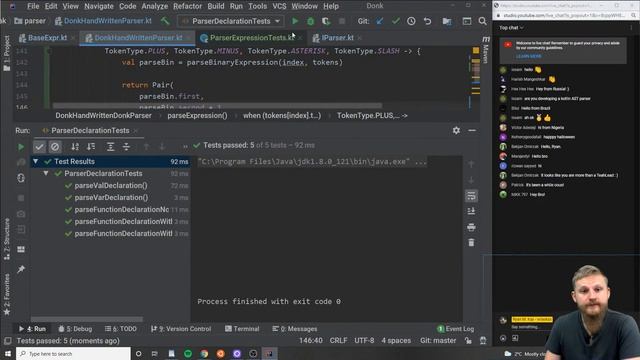Click the Windows taskbar search box

pyautogui.click(x=73, y=353)
